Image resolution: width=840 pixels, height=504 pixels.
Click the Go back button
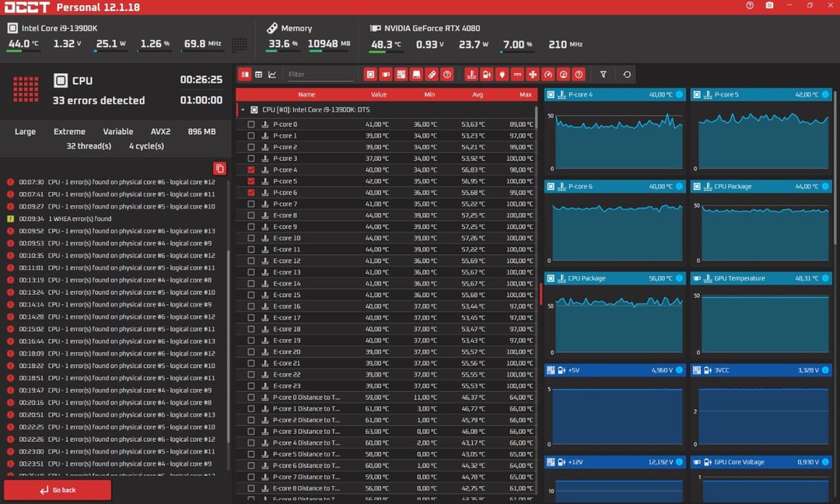pos(58,490)
